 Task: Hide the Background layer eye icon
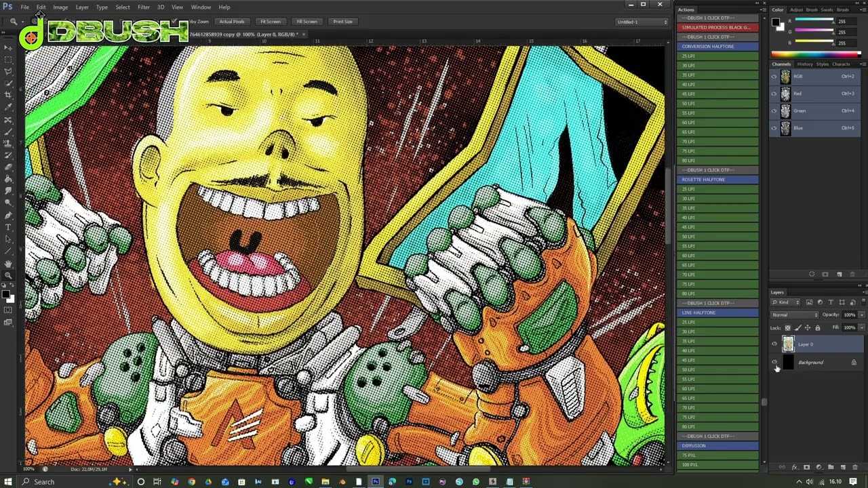[774, 363]
